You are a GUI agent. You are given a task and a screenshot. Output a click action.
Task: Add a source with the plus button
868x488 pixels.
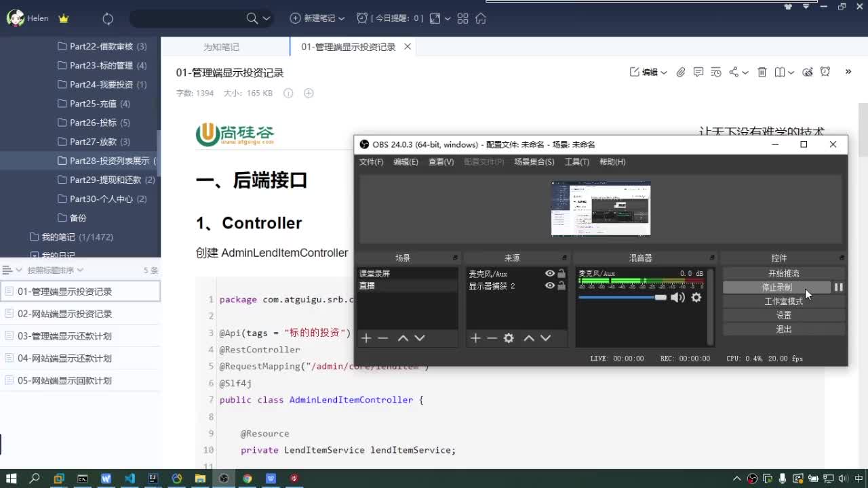pyautogui.click(x=475, y=338)
